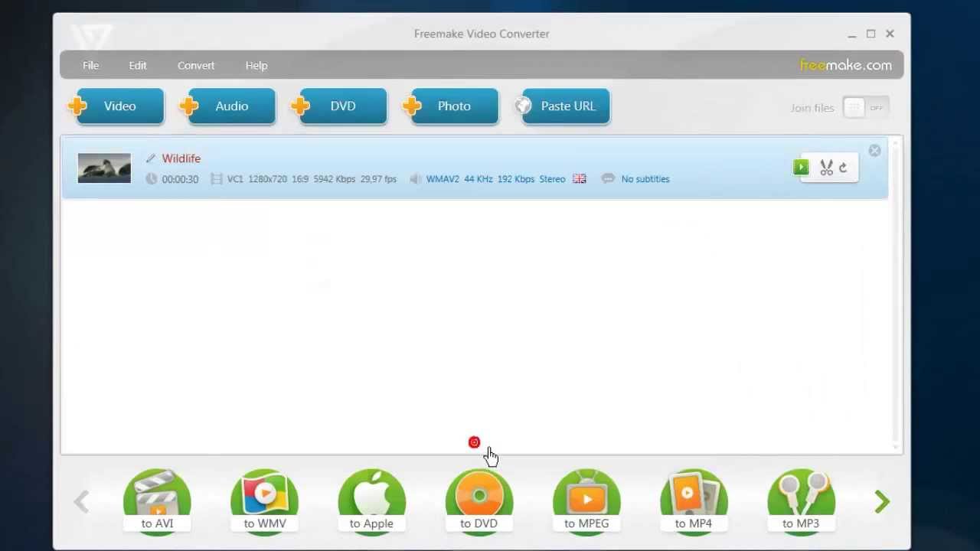This screenshot has height=551, width=980.
Task: Convert to MP4 format
Action: point(694,502)
